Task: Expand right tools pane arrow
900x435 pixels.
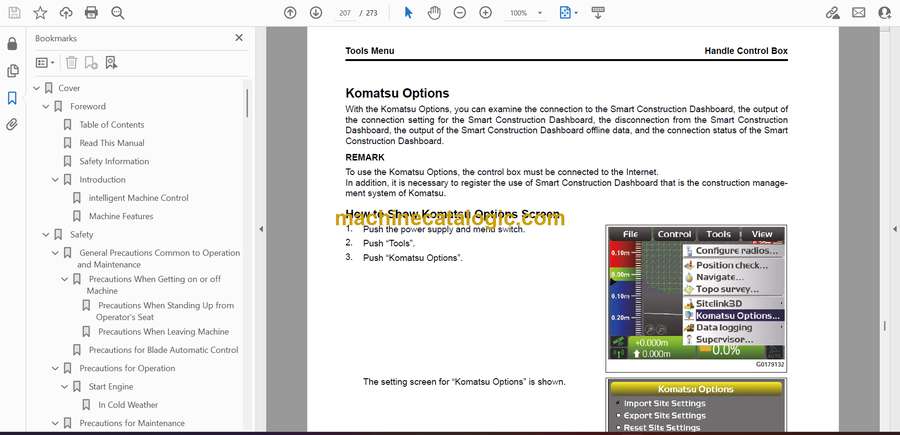Action: click(894, 229)
